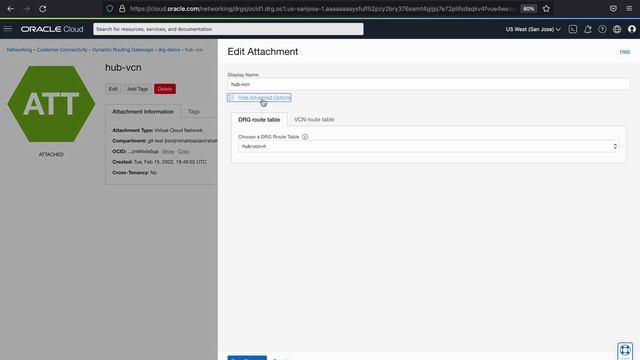Collapse Hide Advanced Options

(260, 98)
